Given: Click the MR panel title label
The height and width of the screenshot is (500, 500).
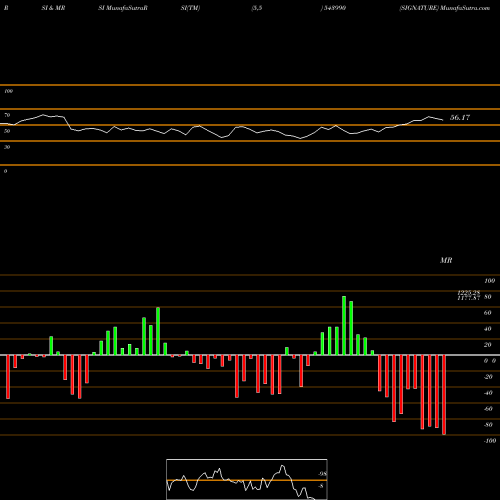Looking at the screenshot, I should click(446, 260).
